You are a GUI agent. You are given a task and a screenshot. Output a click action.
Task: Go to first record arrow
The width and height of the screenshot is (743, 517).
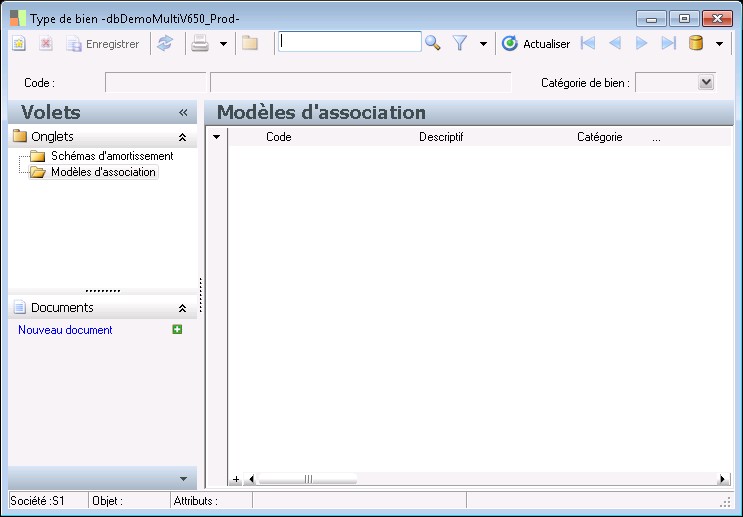tap(588, 43)
